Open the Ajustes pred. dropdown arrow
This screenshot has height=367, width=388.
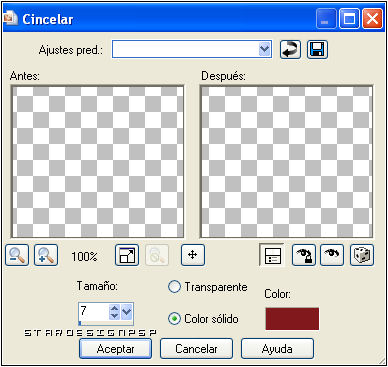265,49
